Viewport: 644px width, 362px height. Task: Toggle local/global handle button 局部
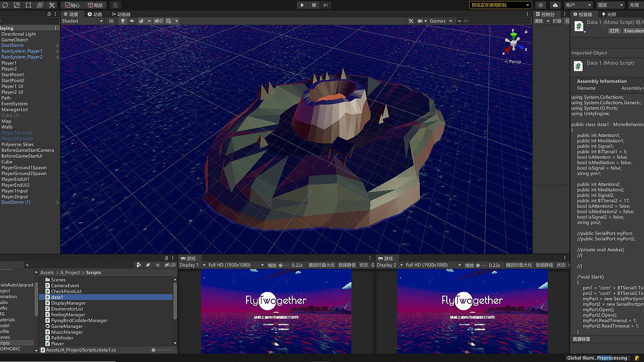click(x=96, y=5)
